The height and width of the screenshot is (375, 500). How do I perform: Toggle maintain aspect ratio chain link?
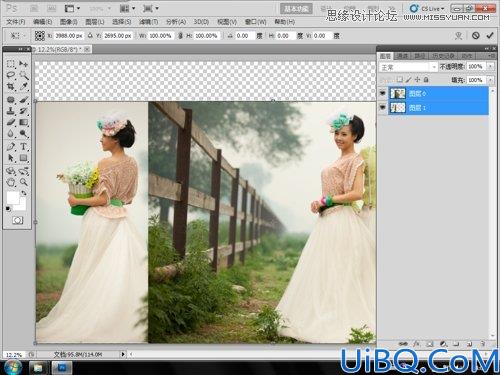tap(180, 36)
